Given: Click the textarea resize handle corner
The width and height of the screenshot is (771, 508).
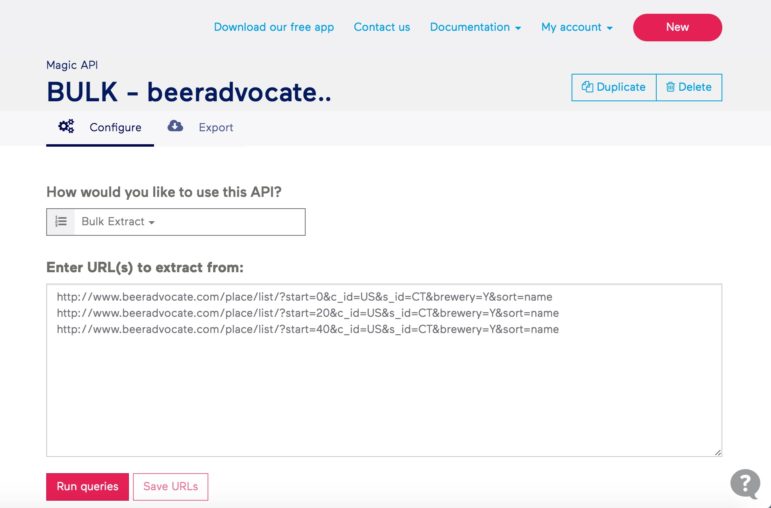Looking at the screenshot, I should tap(718, 452).
